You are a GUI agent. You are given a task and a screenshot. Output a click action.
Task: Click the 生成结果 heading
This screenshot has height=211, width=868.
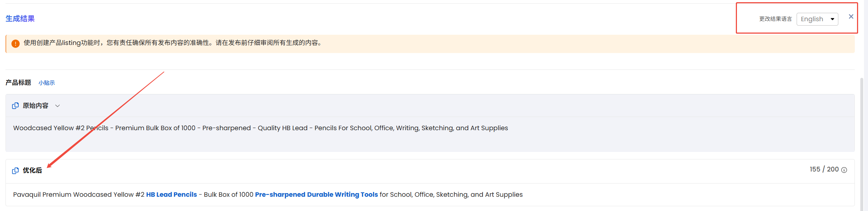[x=20, y=19]
